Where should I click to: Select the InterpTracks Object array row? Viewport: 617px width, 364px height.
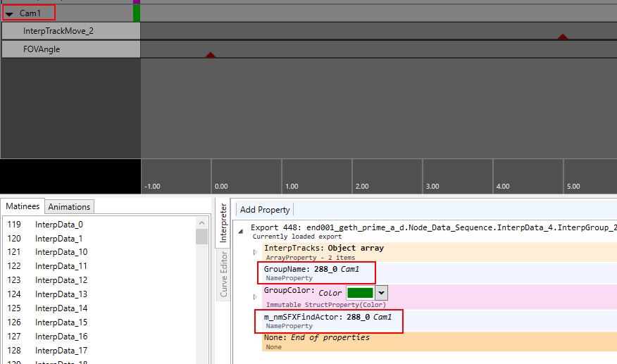click(x=439, y=252)
